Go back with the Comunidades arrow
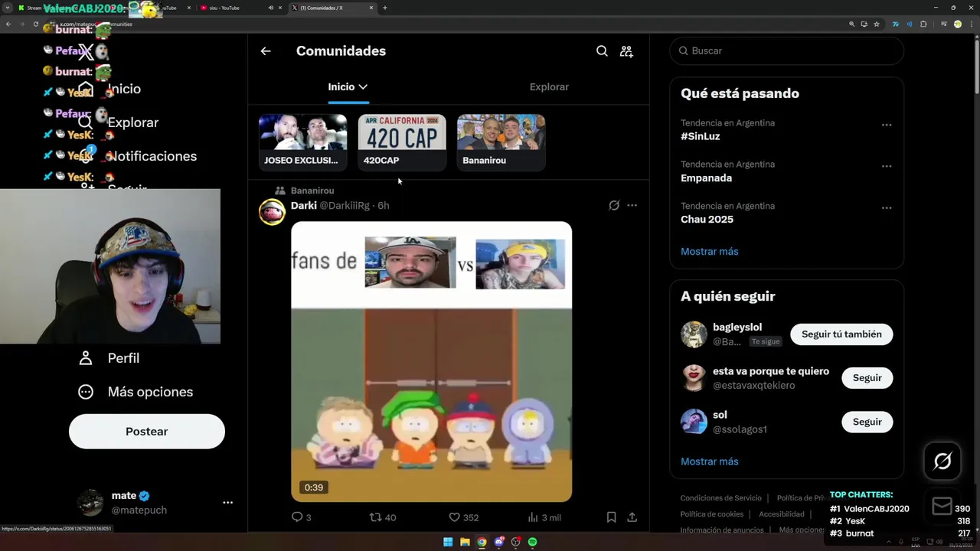980x551 pixels. (266, 51)
